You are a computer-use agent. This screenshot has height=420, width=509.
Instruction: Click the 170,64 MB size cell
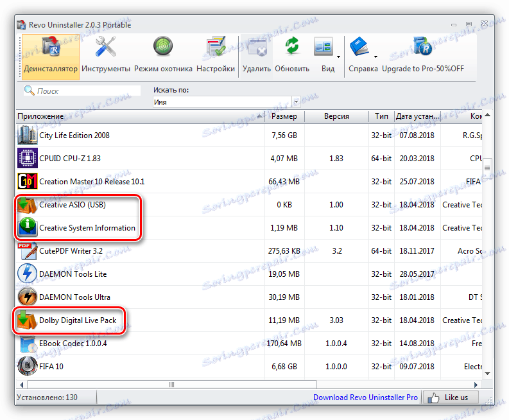point(284,344)
